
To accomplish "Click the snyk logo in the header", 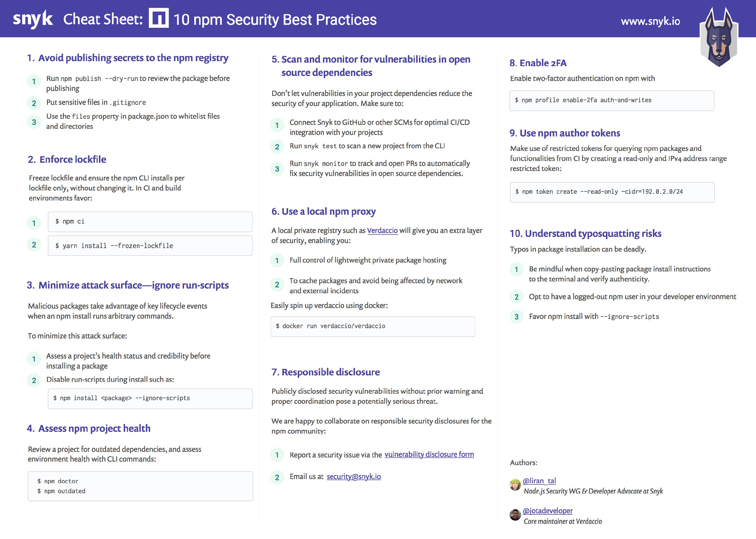I will pos(33,19).
